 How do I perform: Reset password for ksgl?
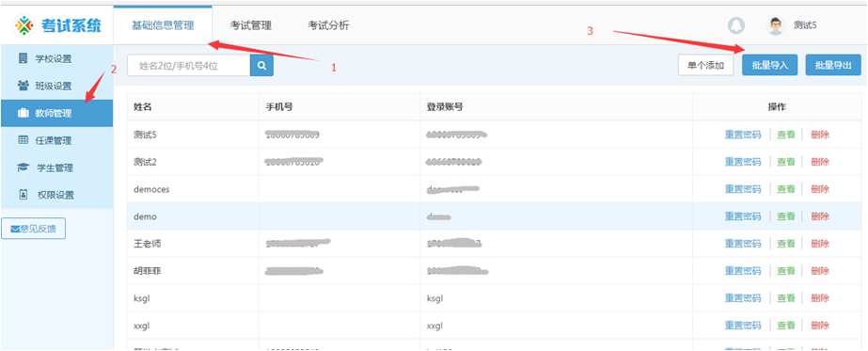(x=743, y=298)
